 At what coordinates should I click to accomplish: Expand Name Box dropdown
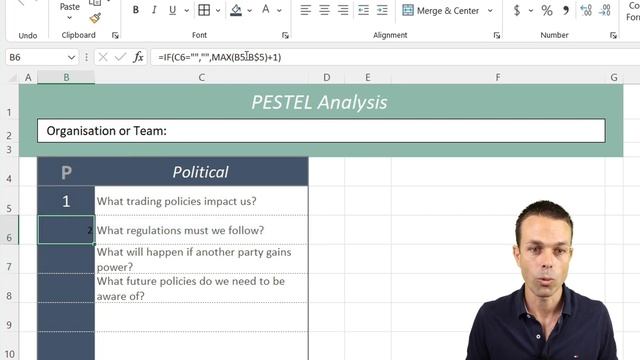pyautogui.click(x=71, y=57)
